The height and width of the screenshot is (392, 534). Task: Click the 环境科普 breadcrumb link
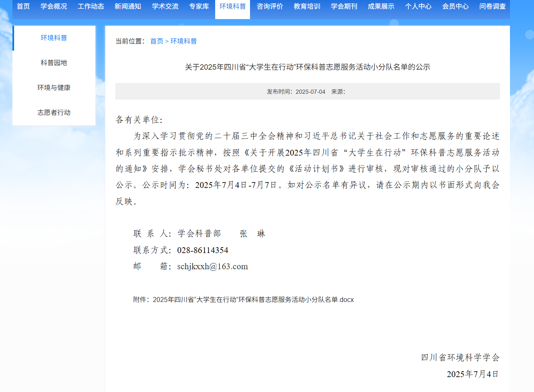pyautogui.click(x=184, y=41)
